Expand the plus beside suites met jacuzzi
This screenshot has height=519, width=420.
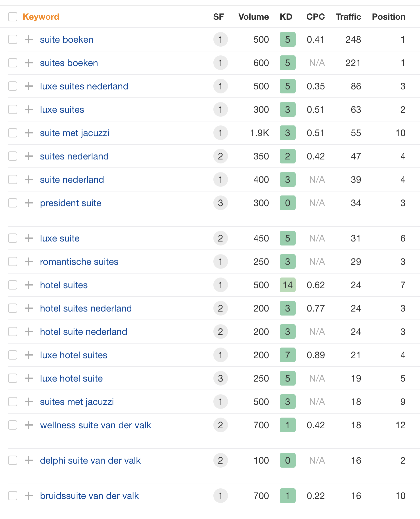pos(29,402)
